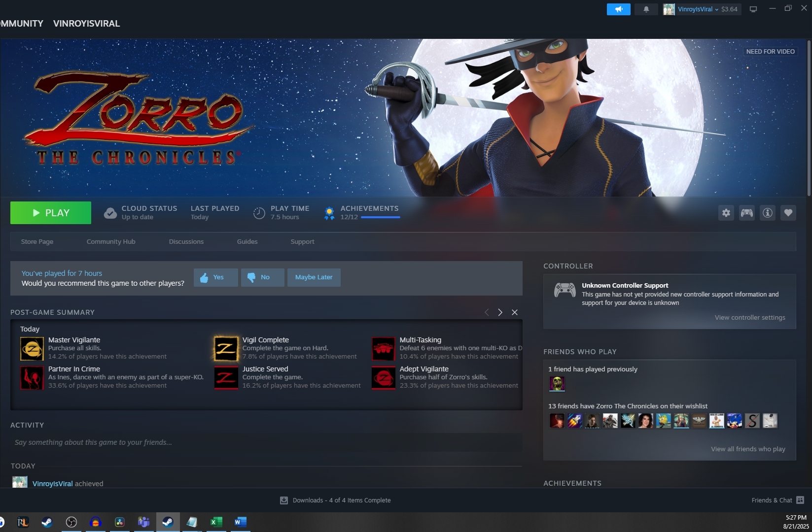Open the announcements megaphone icon
Image resolution: width=812 pixels, height=532 pixels.
click(618, 9)
